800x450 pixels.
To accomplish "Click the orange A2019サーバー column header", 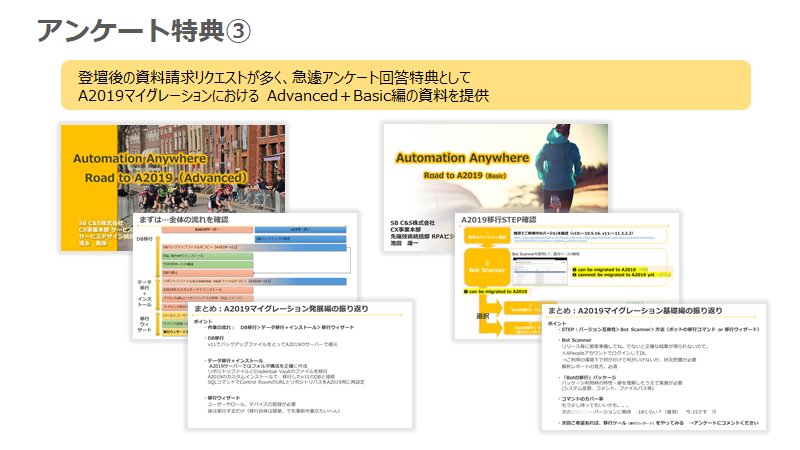I will point(207,230).
